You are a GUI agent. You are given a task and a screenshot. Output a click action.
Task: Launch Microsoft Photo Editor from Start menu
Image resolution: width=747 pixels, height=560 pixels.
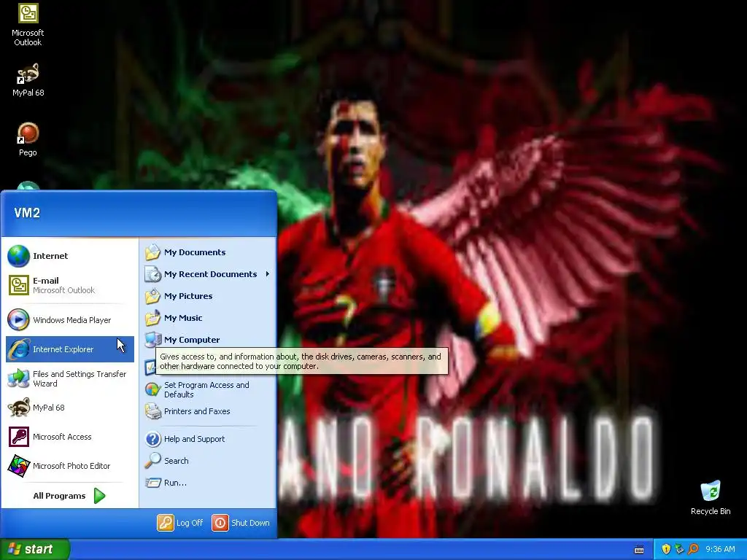click(69, 466)
